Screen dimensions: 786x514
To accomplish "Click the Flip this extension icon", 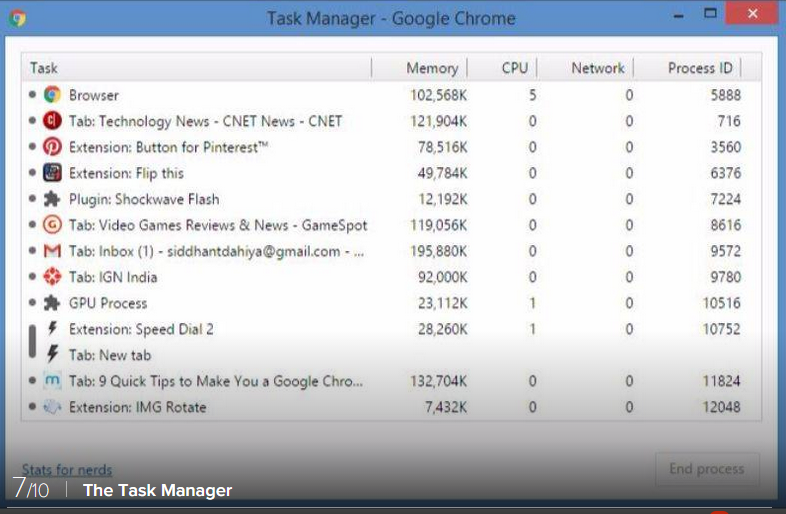I will (x=52, y=173).
